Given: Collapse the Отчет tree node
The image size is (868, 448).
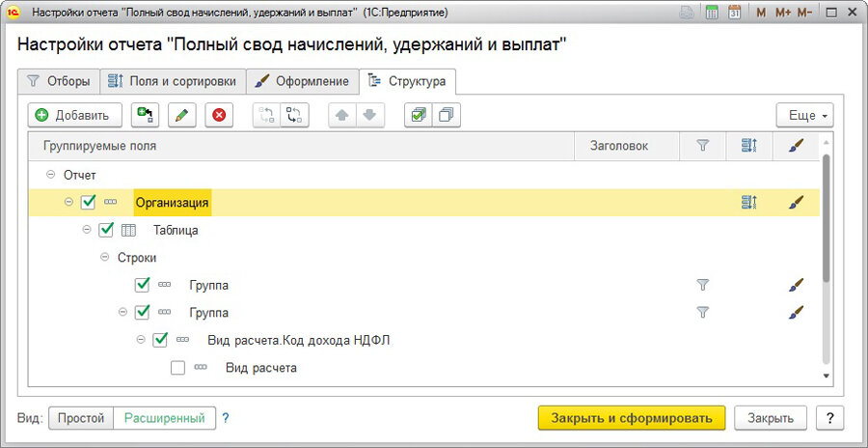Looking at the screenshot, I should point(51,175).
